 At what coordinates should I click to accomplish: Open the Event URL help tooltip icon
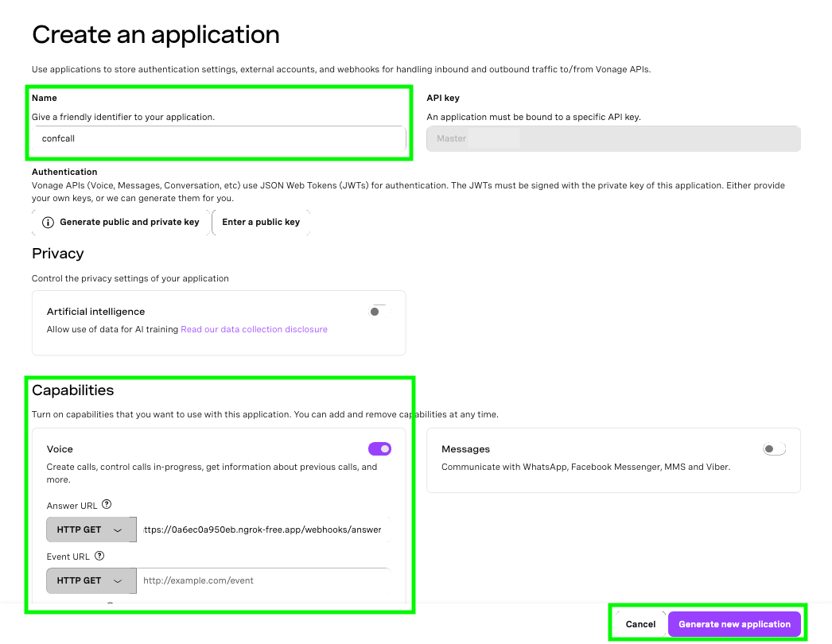coord(99,556)
